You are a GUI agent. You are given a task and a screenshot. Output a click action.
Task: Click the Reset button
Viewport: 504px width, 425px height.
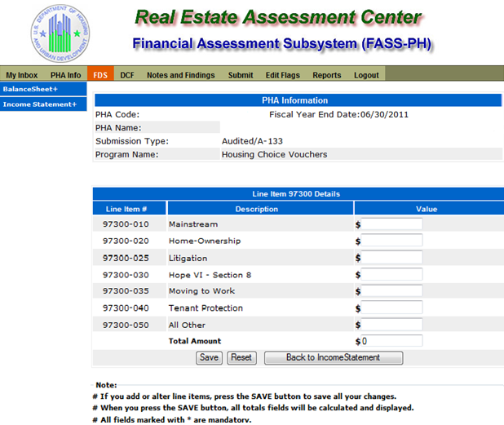[x=241, y=357]
